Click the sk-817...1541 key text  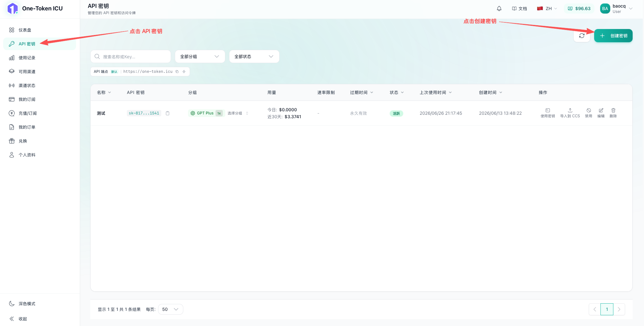(144, 113)
